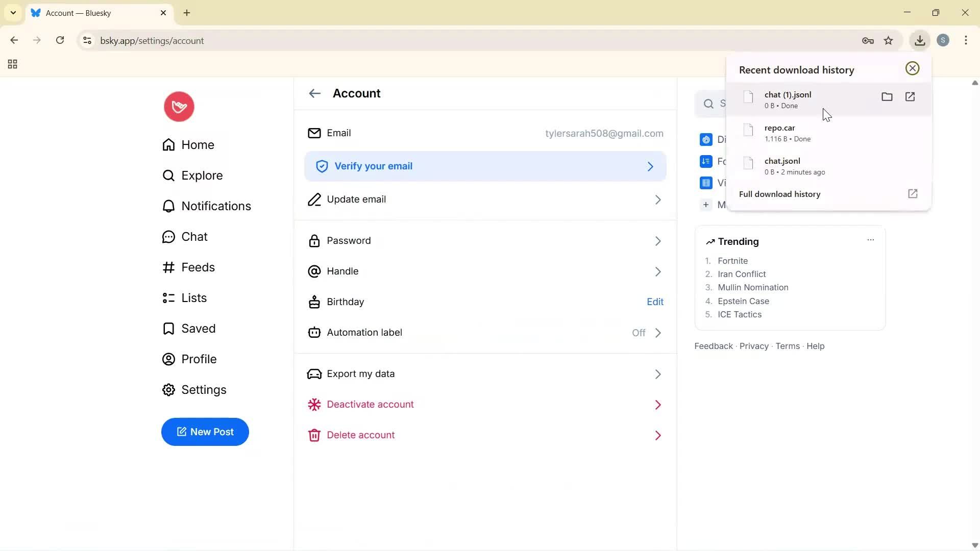Screen dimensions: 980x551
Task: Open the password manager key icon
Action: point(868,41)
